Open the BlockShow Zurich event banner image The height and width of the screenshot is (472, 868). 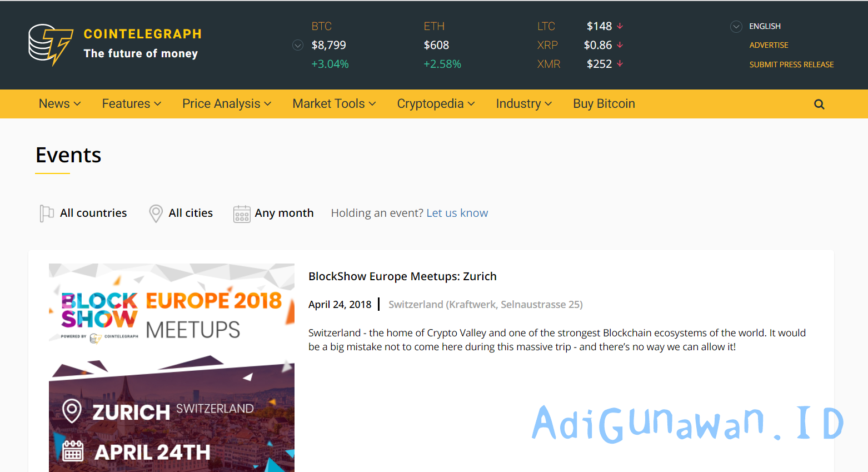click(x=172, y=367)
